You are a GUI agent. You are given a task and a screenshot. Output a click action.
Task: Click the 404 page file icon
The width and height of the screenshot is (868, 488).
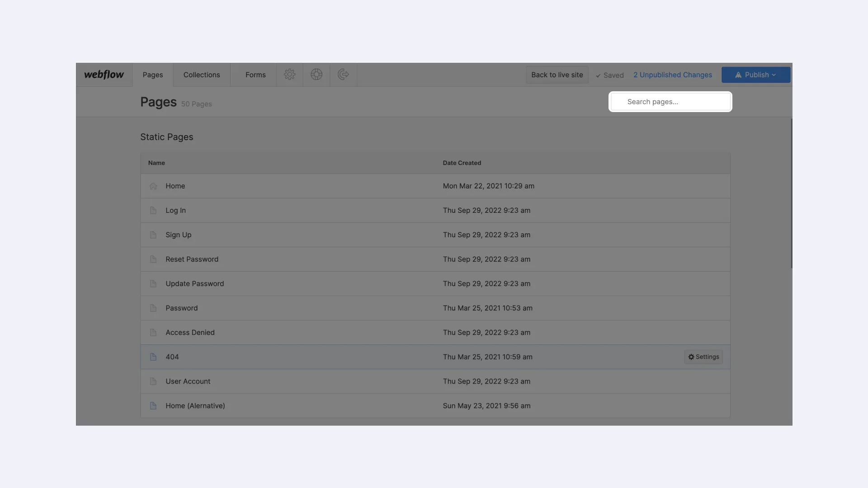(153, 357)
